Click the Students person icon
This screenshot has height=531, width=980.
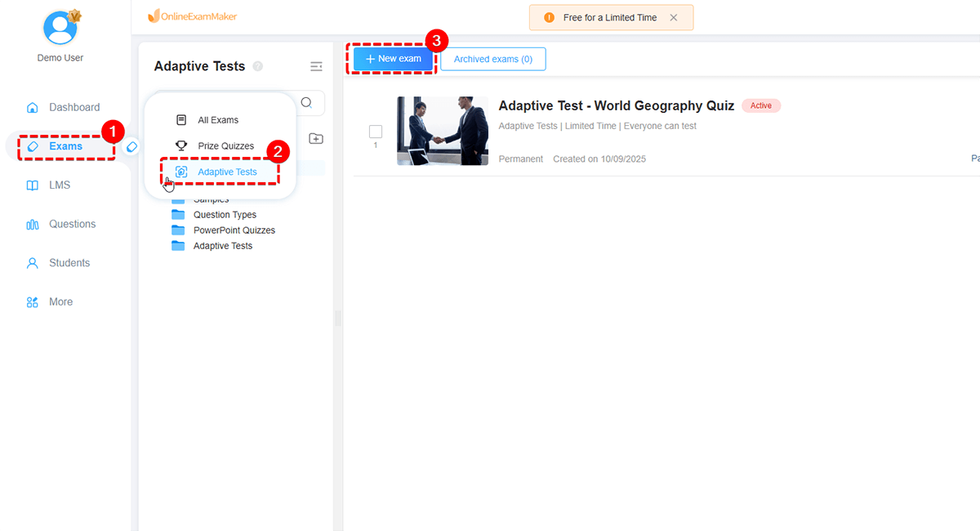point(33,263)
